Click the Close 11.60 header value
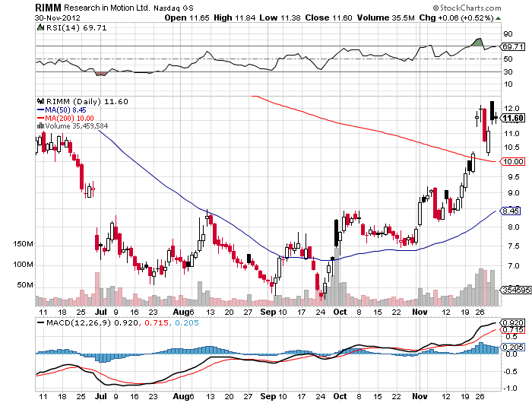 328,17
